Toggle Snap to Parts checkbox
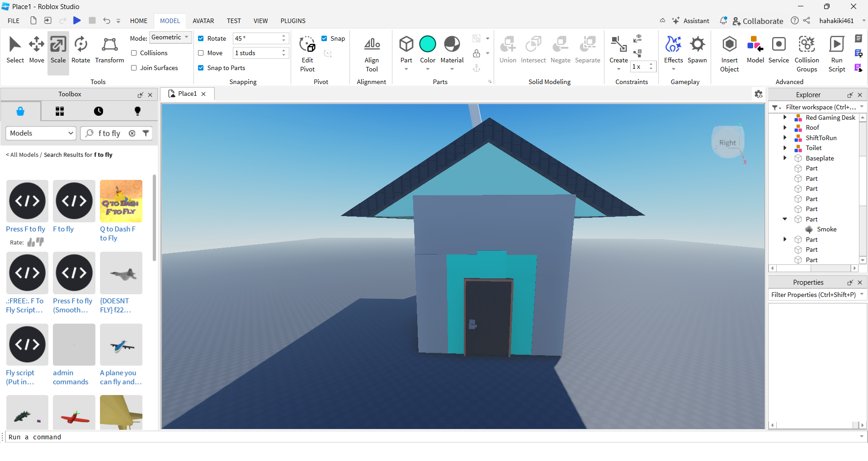This screenshot has width=868, height=461. 201,68
